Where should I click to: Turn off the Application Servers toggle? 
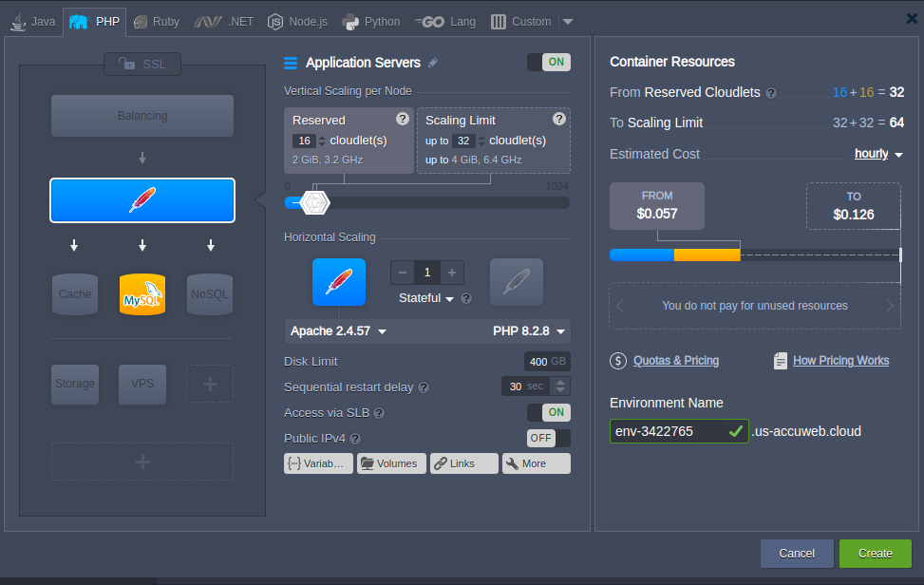[549, 63]
